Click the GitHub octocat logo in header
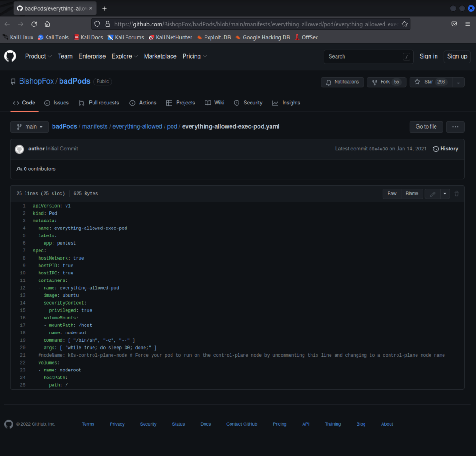 coord(10,56)
